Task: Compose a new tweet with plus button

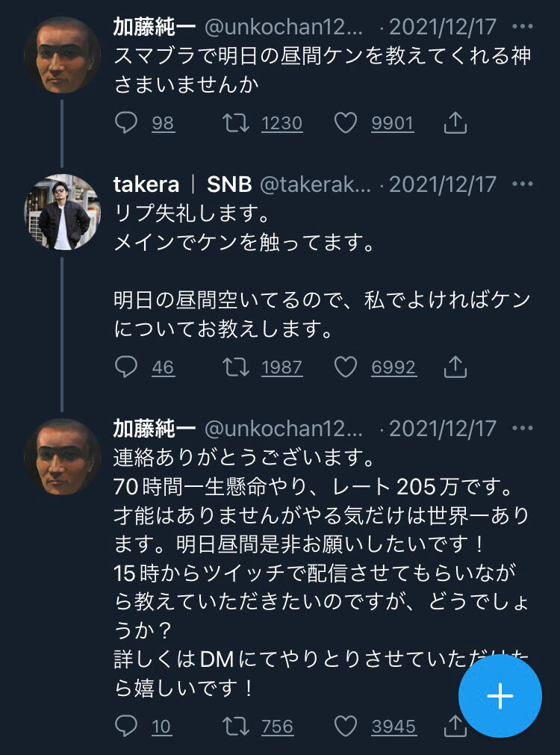Action: point(500,697)
